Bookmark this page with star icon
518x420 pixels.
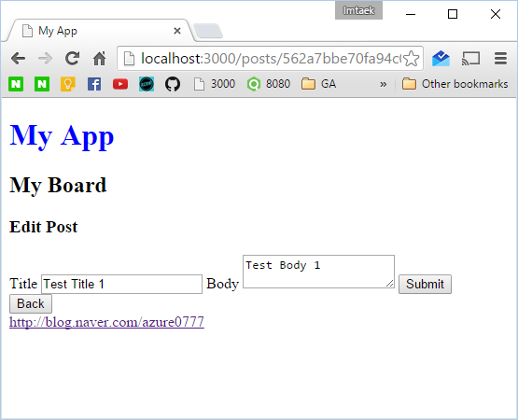coord(412,59)
